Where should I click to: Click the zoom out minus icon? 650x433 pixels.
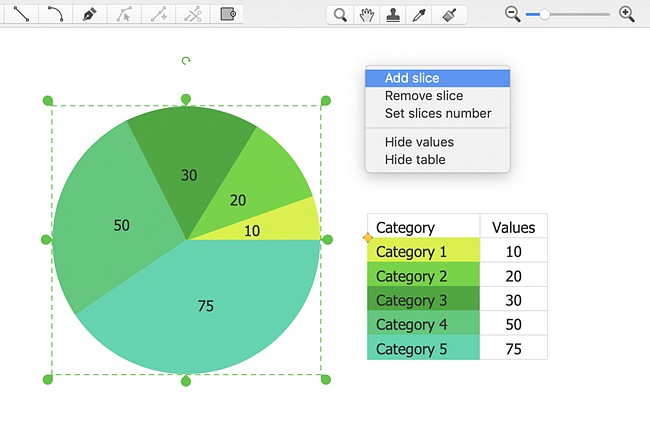[513, 14]
